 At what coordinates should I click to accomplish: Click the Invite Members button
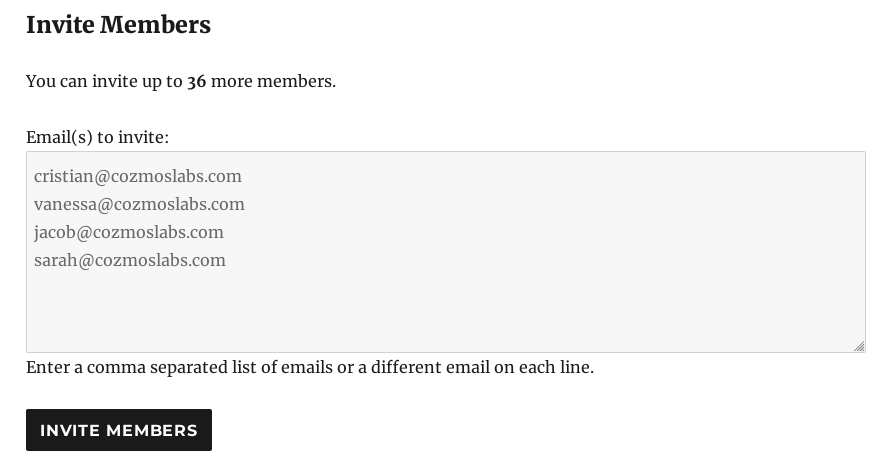click(119, 430)
